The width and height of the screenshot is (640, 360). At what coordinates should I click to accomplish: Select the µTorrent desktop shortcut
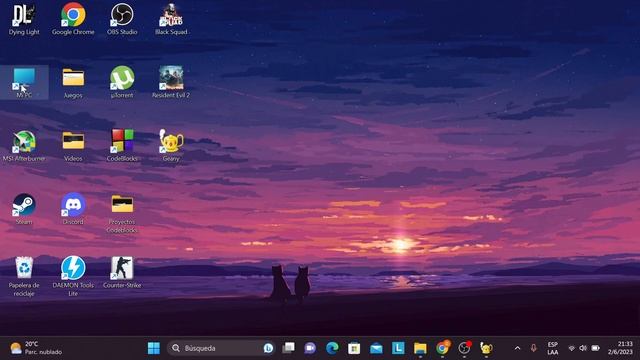pos(122,83)
